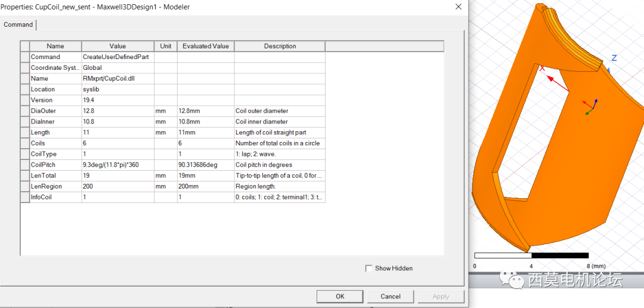This screenshot has width=644, height=308.
Task: Click the syslib location value
Action: [118, 89]
